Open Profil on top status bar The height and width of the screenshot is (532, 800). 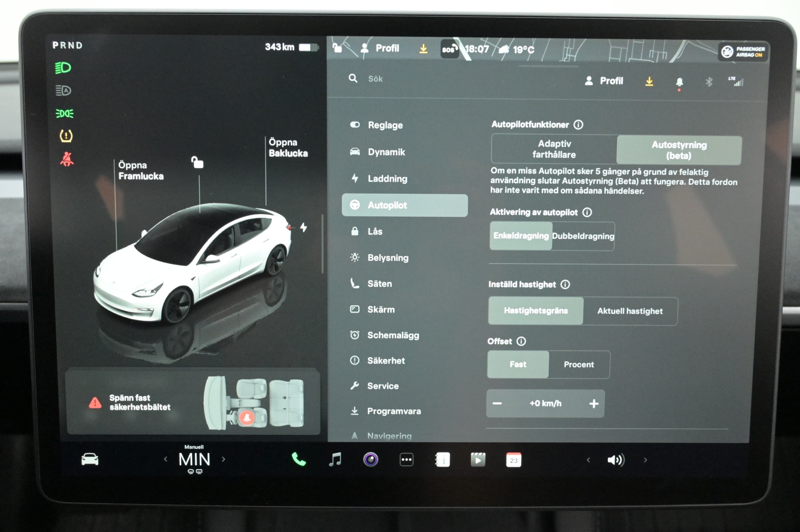pyautogui.click(x=380, y=49)
